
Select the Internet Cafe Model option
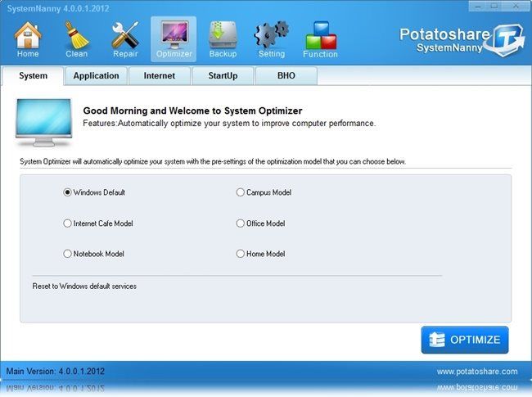[x=98, y=223]
